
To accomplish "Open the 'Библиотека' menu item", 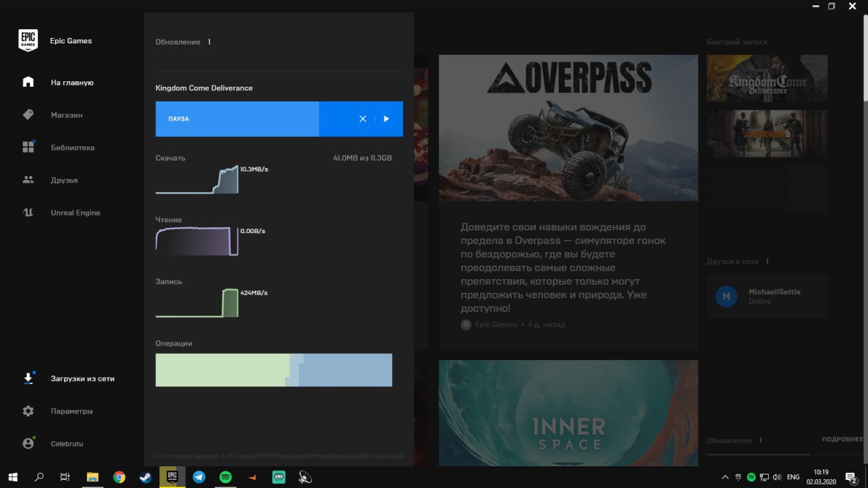I will [x=73, y=148].
